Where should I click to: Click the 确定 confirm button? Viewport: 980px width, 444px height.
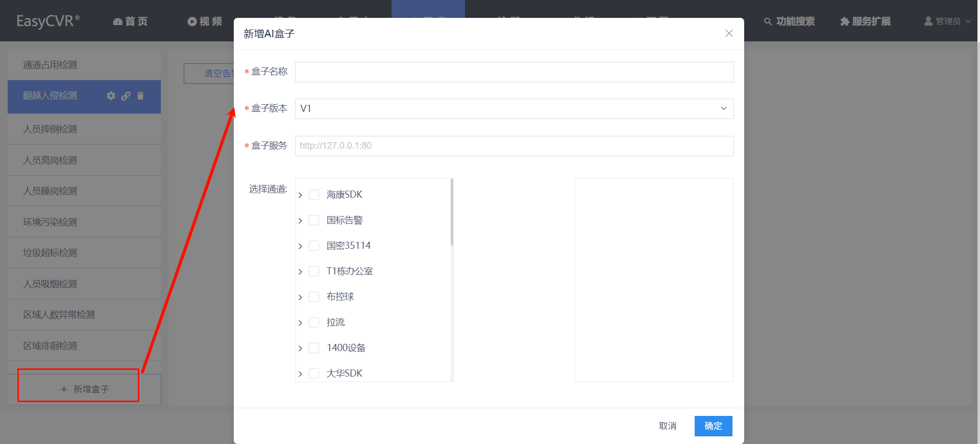click(713, 426)
